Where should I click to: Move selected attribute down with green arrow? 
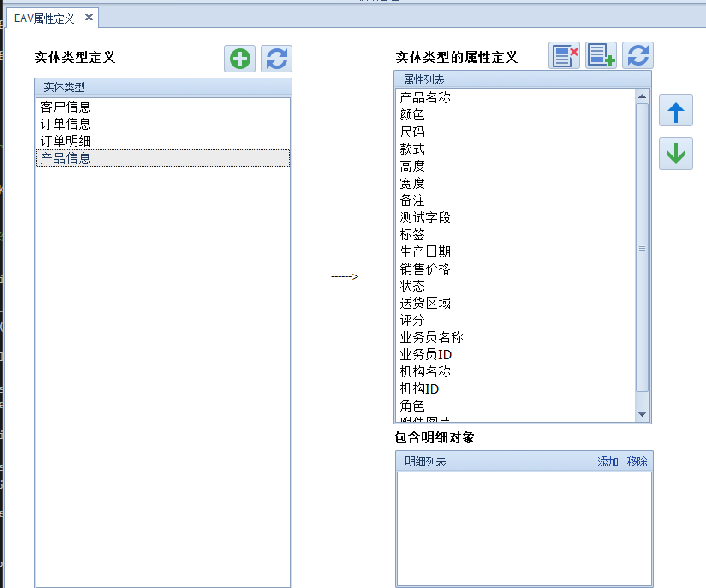(x=676, y=154)
